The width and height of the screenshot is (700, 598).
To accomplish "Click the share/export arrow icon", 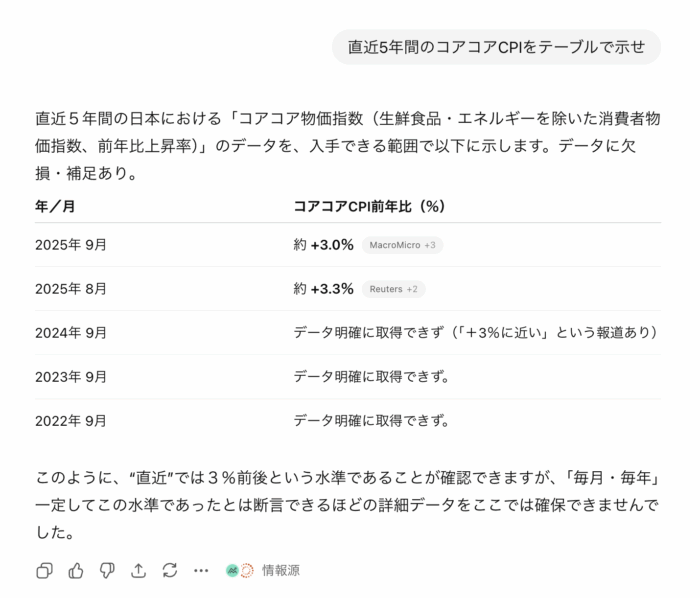I will pyautogui.click(x=138, y=570).
